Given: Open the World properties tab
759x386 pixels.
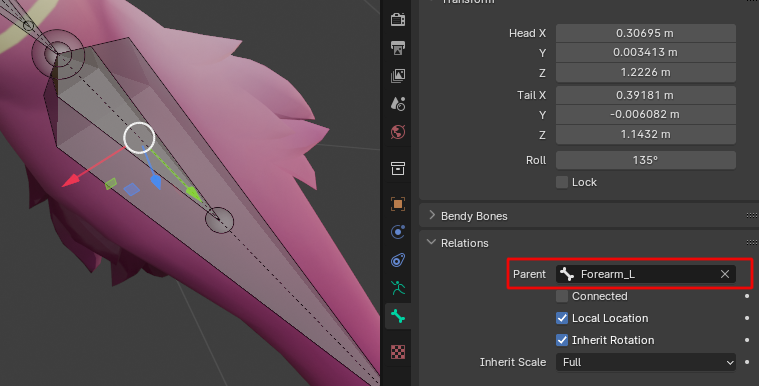Looking at the screenshot, I should pos(397,132).
